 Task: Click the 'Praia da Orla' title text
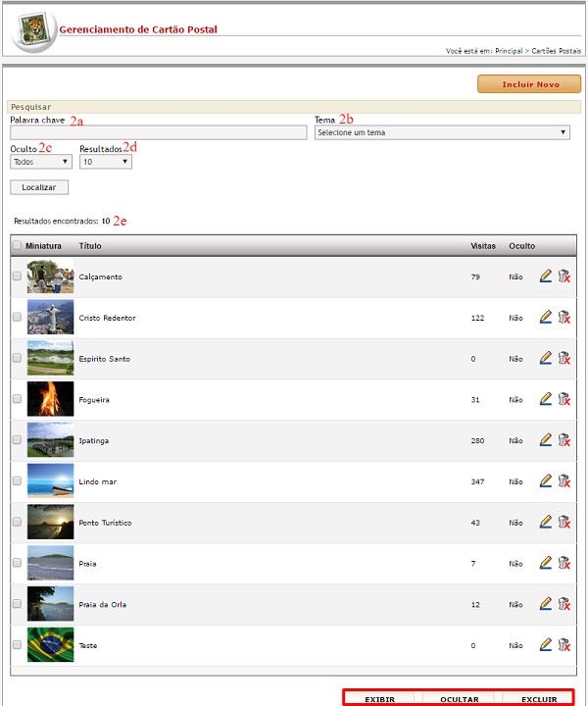[x=103, y=604]
